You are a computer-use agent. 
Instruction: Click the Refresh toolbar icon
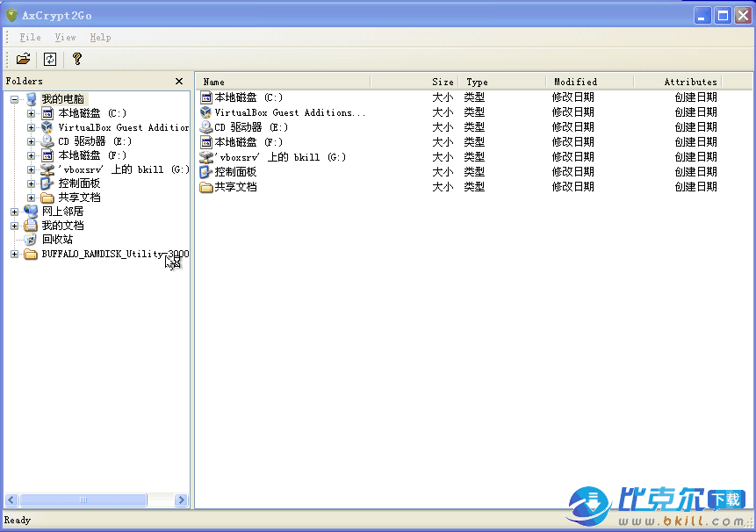click(50, 59)
